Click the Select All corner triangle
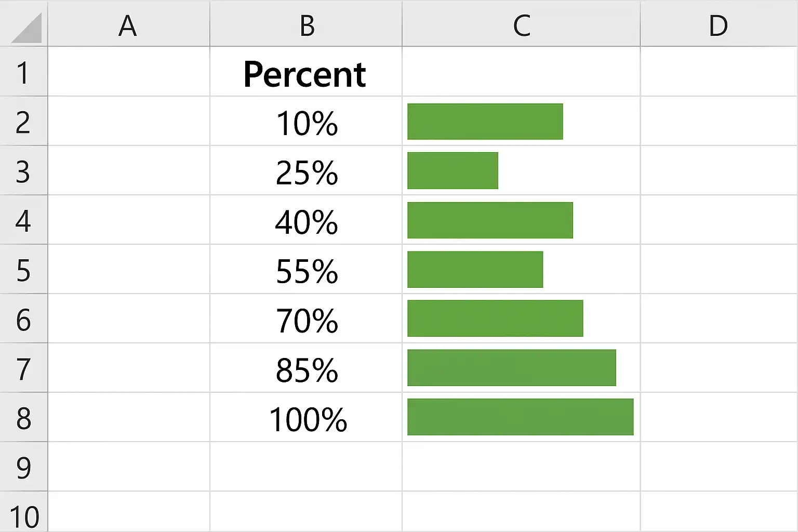Viewport: 798px width, 532px height. point(26,28)
